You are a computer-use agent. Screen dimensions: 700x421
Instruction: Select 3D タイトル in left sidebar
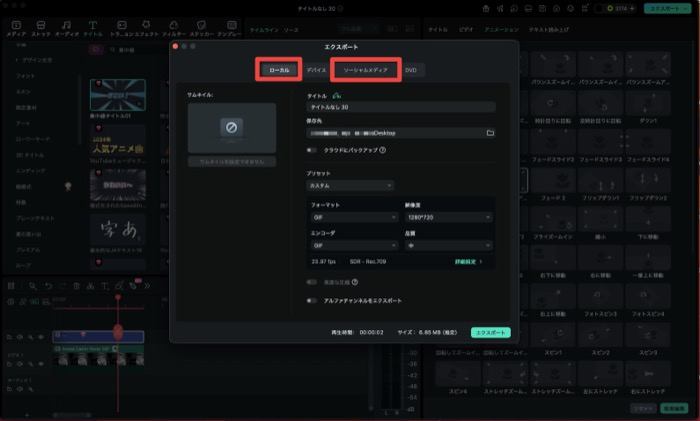[30, 155]
